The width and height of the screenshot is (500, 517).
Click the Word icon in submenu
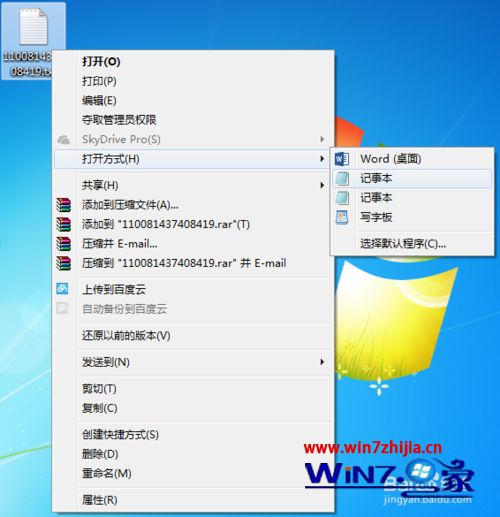pos(342,159)
